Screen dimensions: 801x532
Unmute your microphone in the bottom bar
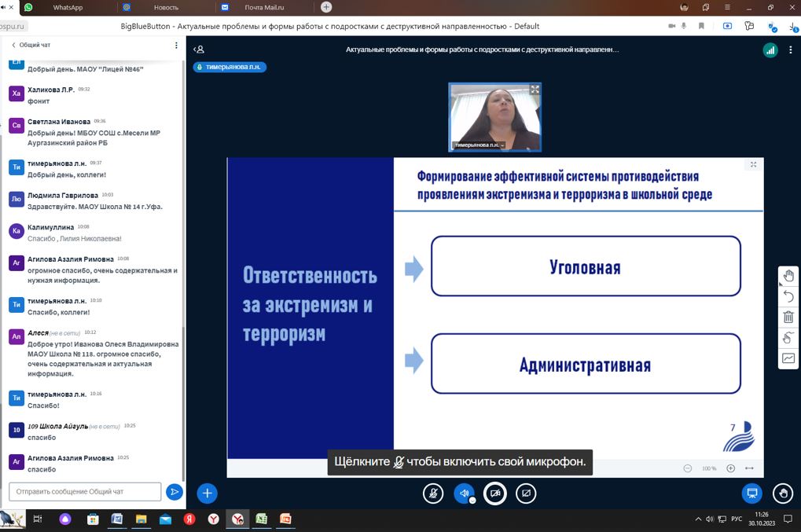click(433, 493)
